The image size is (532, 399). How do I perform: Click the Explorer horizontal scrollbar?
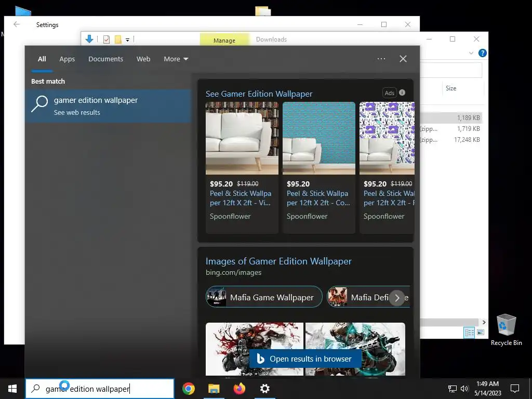(449, 322)
